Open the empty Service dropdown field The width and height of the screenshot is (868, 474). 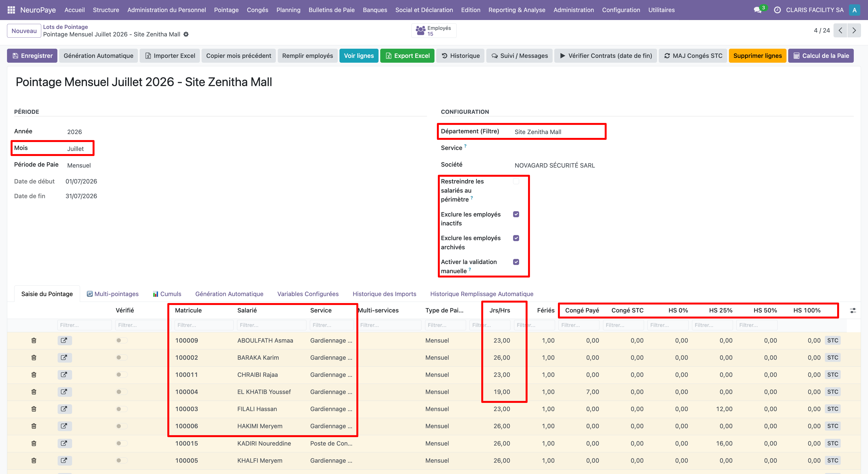[683, 148]
